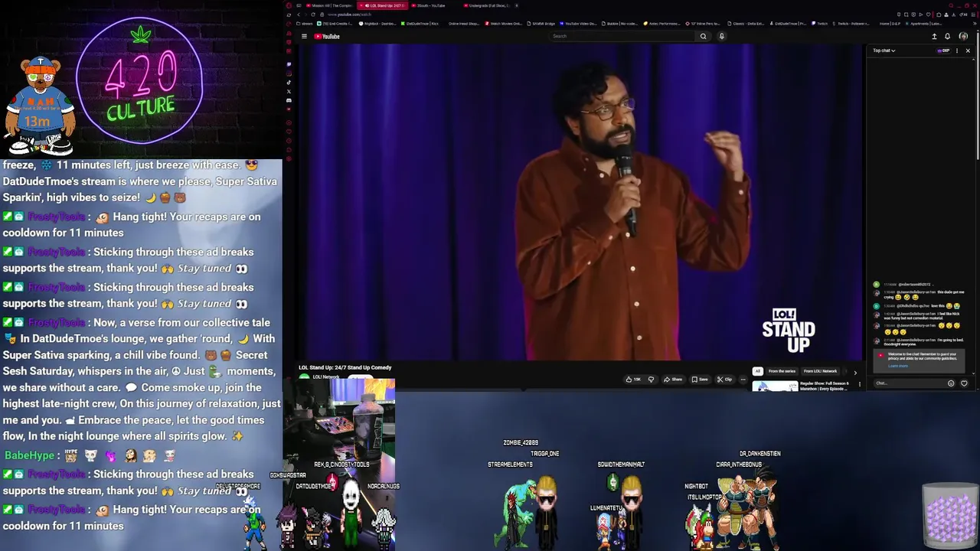Image resolution: width=980 pixels, height=551 pixels.
Task: Click the 420 Culture neon logo
Action: click(x=139, y=84)
